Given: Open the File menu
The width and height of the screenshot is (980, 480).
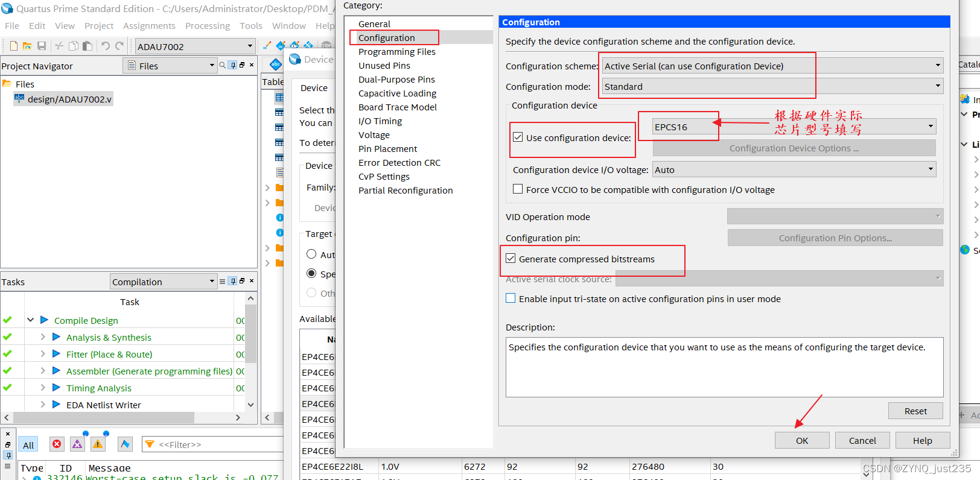Looking at the screenshot, I should click(12, 26).
